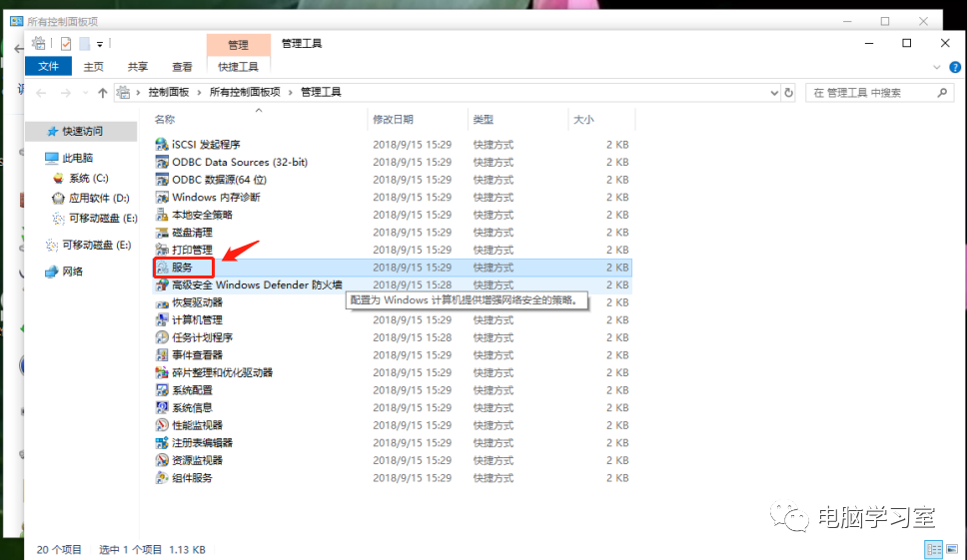
Task: Select 高级安全 Windows Defender 防火墙 icon
Action: [x=162, y=284]
